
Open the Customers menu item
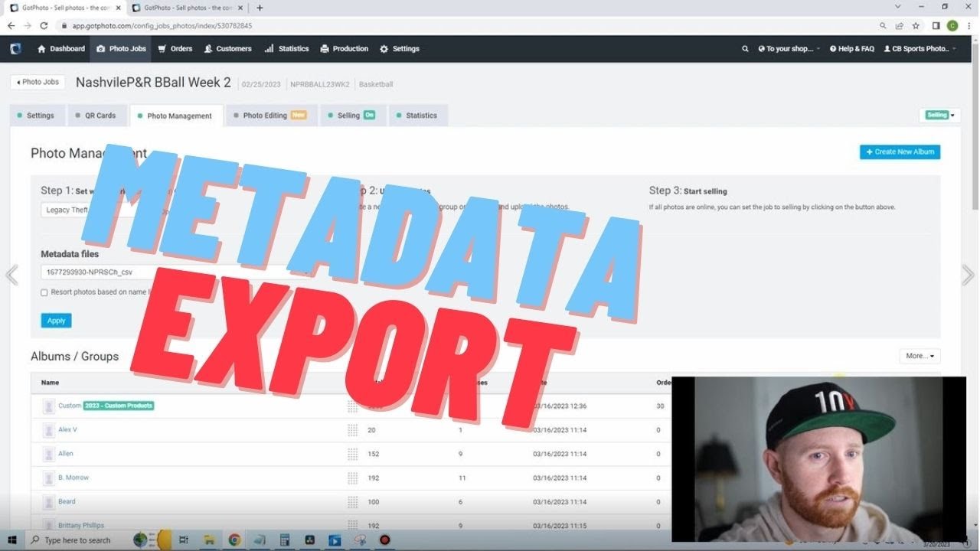(x=227, y=49)
